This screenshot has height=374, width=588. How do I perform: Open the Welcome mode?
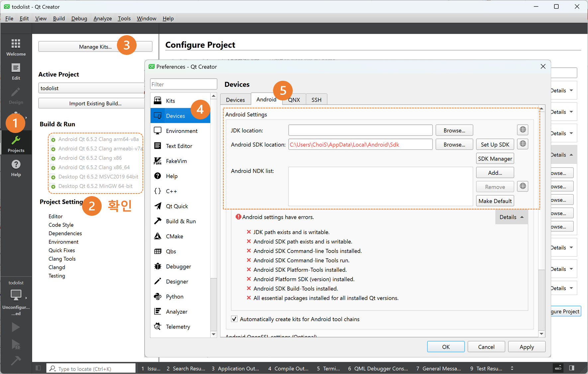(x=16, y=47)
